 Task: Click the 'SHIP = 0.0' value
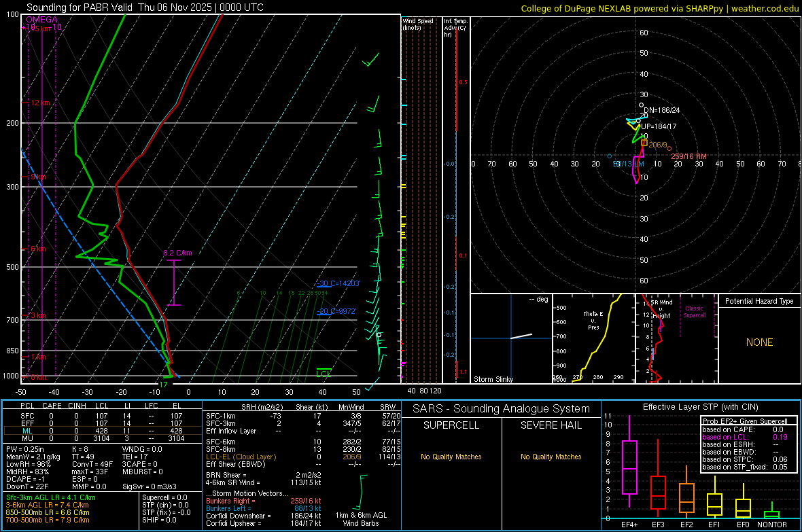tap(160, 520)
